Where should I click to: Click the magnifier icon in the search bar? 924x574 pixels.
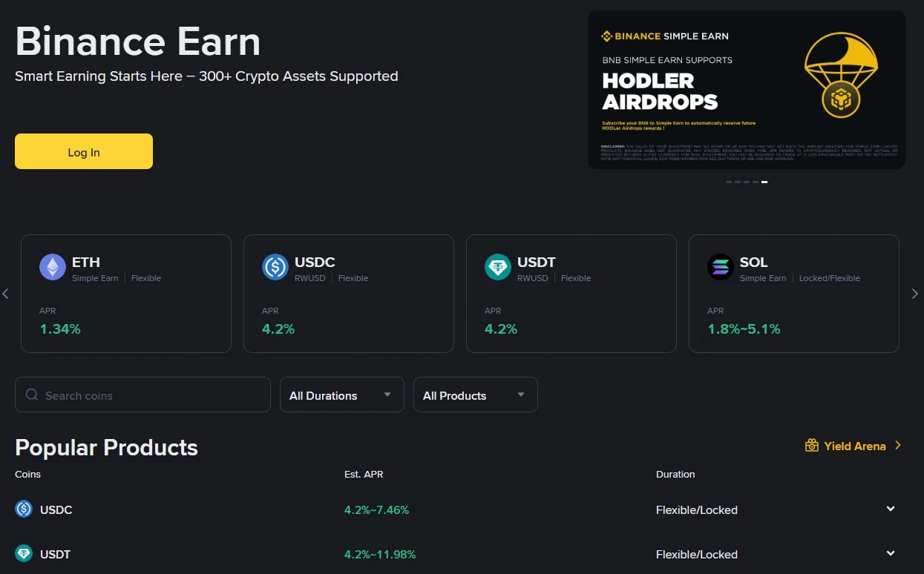[31, 395]
